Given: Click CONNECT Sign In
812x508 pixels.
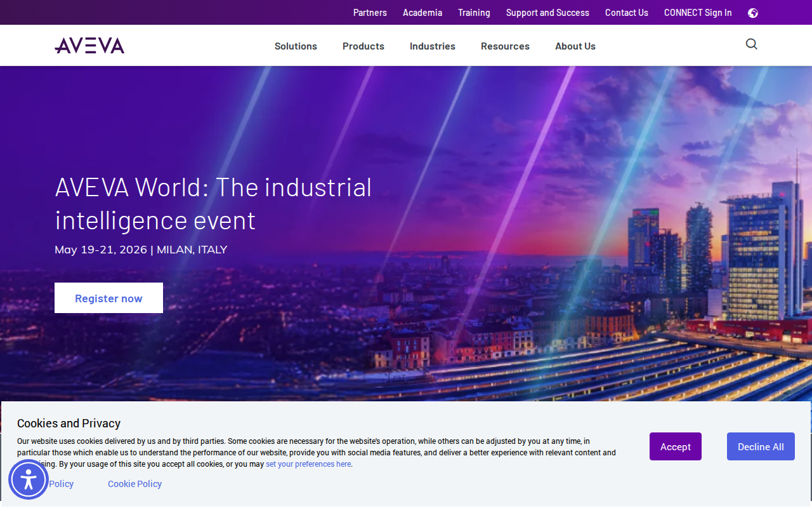Looking at the screenshot, I should [x=698, y=13].
